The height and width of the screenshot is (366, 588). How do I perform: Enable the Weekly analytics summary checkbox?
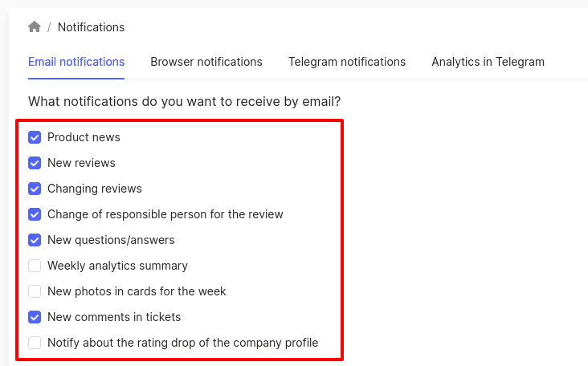(35, 266)
